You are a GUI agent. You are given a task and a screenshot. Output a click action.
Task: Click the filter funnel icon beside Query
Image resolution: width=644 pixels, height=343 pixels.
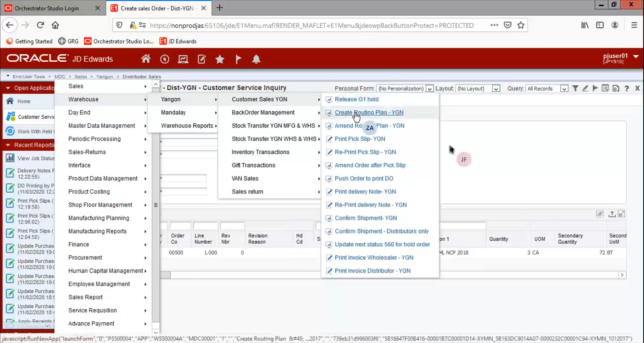pos(575,88)
